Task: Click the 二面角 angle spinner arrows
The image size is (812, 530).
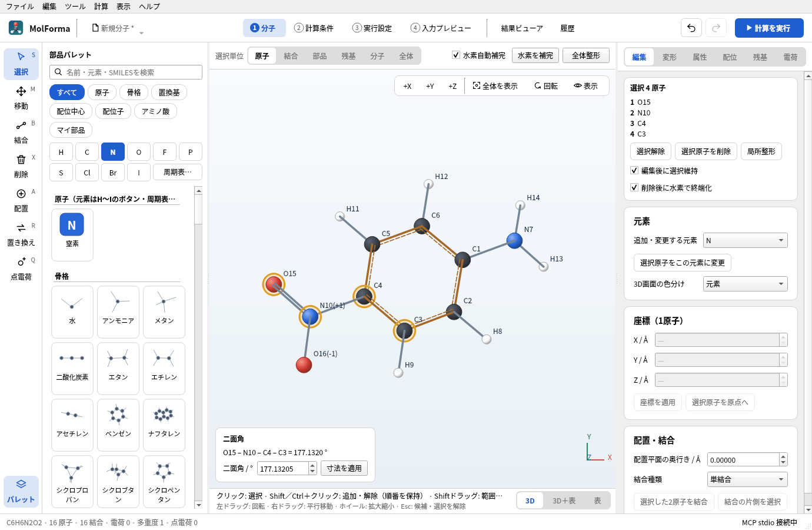Action: 312,468
